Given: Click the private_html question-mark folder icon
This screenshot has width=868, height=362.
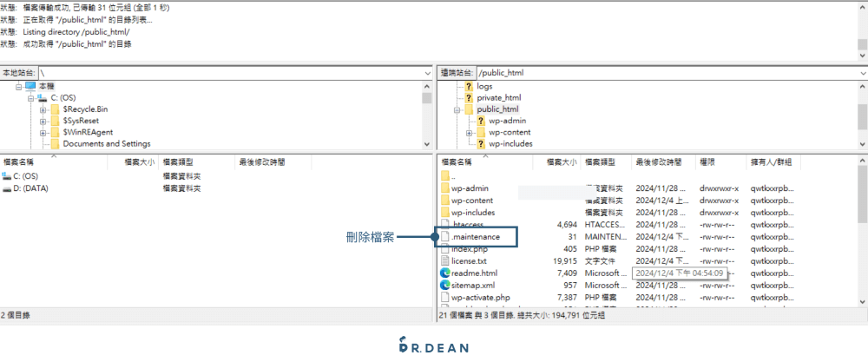Looking at the screenshot, I should coord(469,98).
